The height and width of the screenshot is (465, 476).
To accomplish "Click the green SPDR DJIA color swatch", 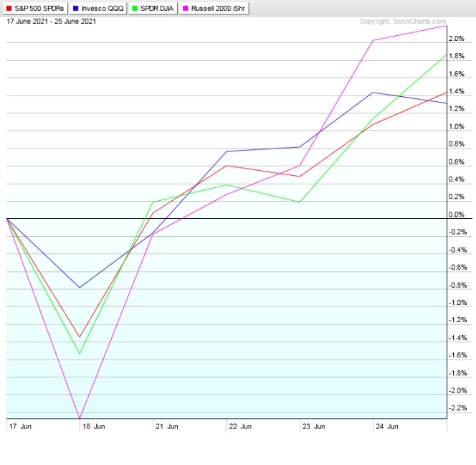I will click(135, 8).
